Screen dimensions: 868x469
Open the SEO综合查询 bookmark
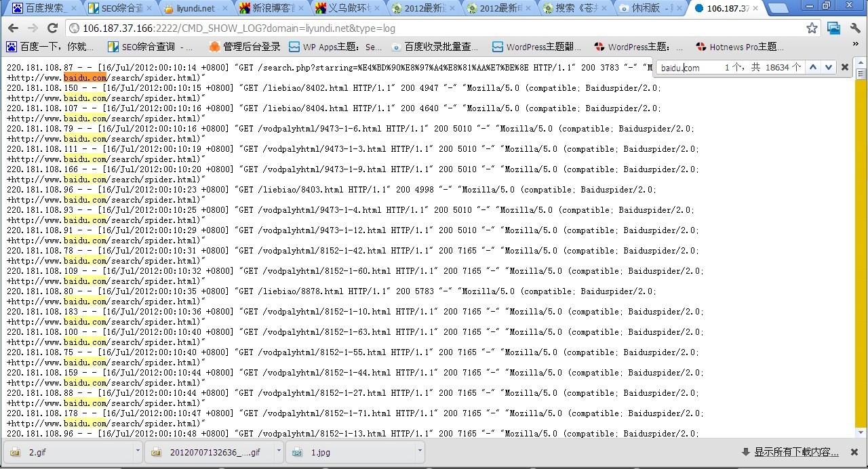149,47
